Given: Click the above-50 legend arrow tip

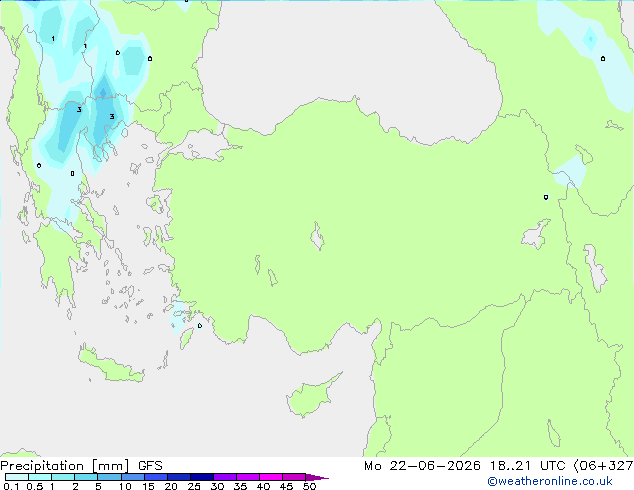Looking at the screenshot, I should point(317,477).
